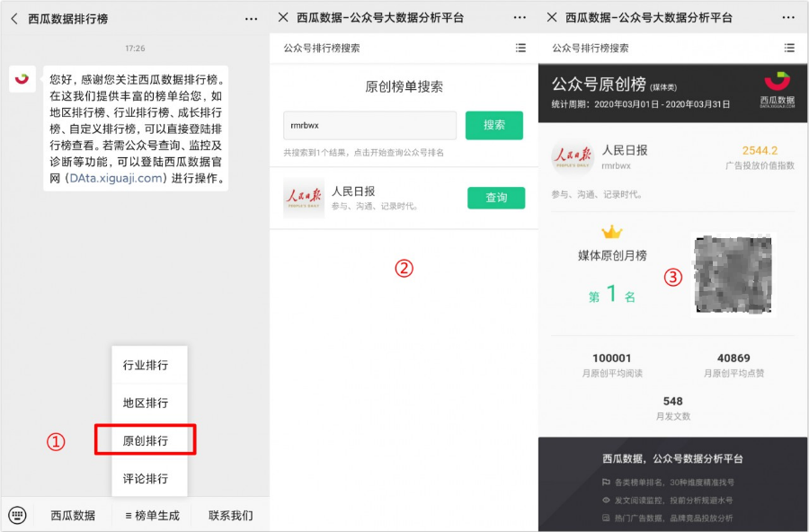Click eye icon beside 发文阅读监控

606,500
